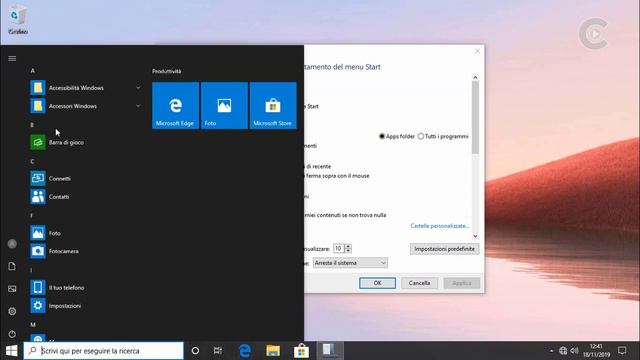
Task: Open Il tuo telefono app icon
Action: [38, 287]
